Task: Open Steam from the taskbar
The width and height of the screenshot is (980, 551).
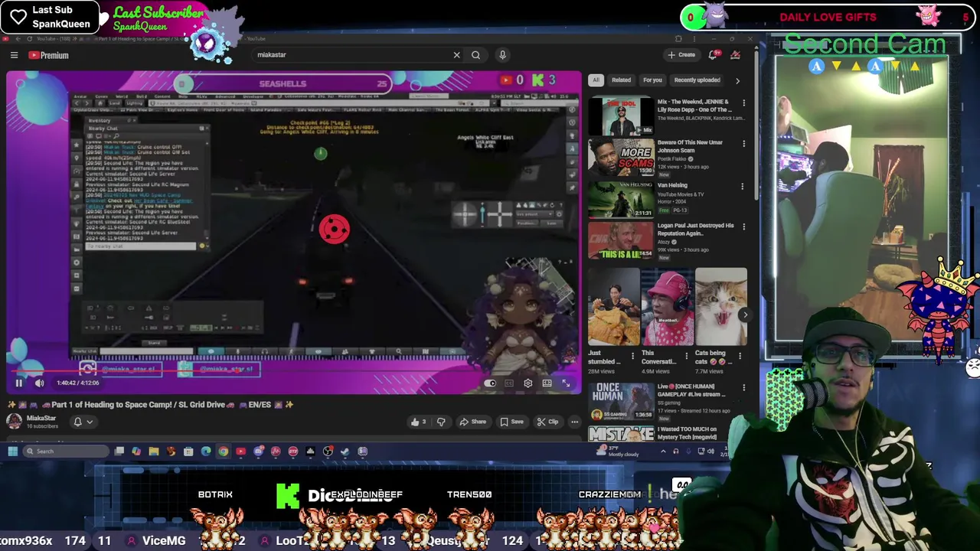Action: [345, 451]
